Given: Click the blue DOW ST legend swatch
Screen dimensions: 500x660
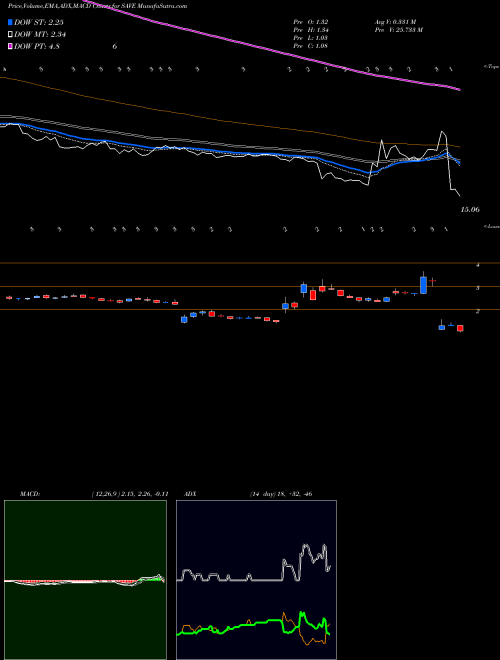Looking at the screenshot, I should (11, 23).
